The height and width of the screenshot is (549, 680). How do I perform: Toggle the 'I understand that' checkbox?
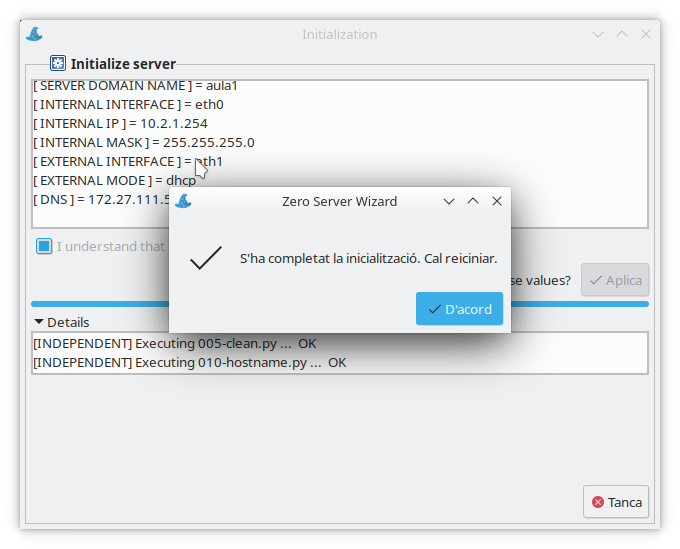[x=44, y=246]
